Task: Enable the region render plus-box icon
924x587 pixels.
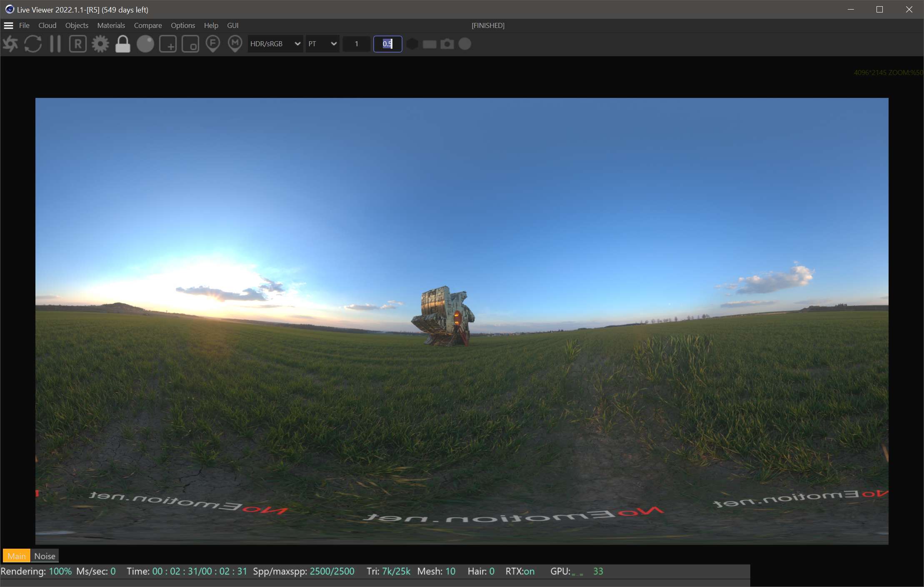Action: coord(167,44)
